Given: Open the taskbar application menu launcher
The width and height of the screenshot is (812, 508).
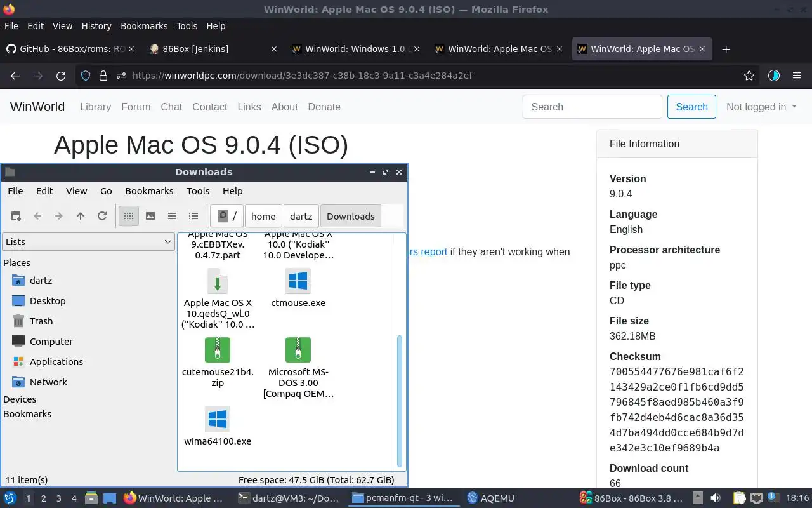Looking at the screenshot, I should point(10,498).
